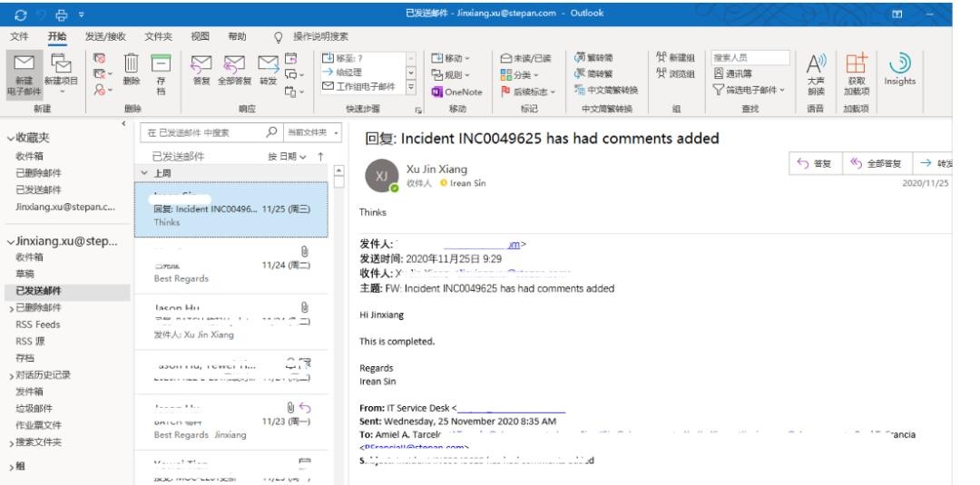
Task: Open the quick access toolbar customize arrow
Action: [82, 15]
